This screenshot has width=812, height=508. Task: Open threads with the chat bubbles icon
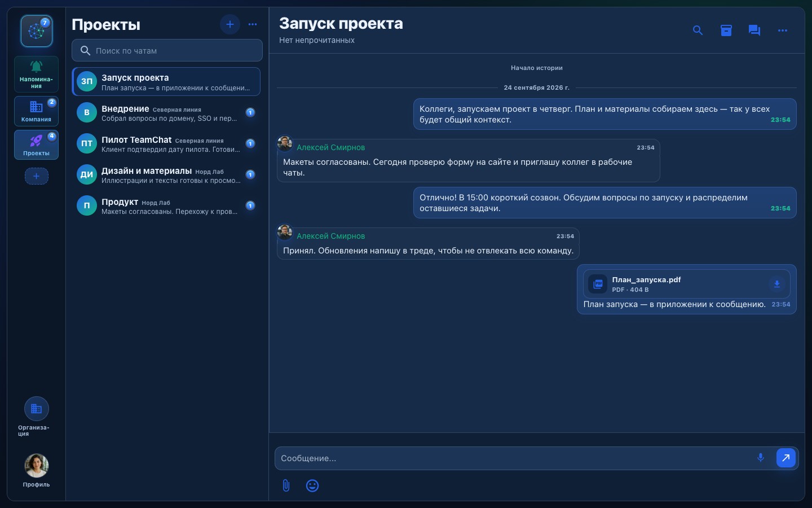click(x=754, y=30)
